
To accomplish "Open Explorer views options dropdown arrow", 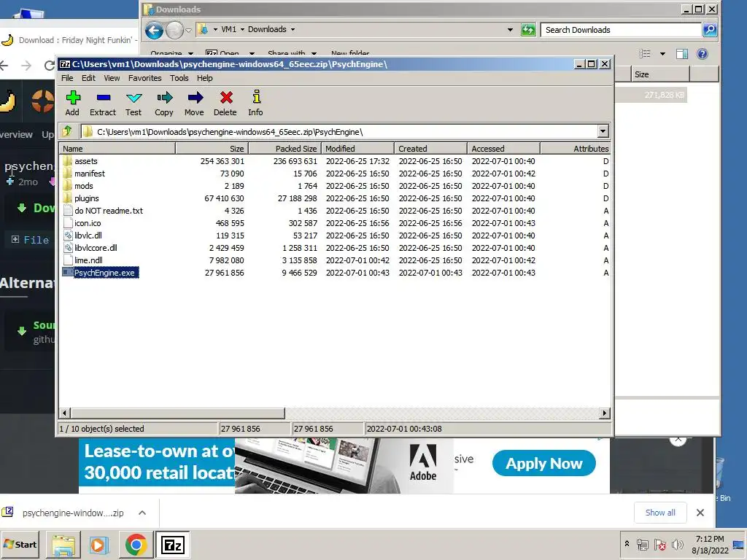I will tap(662, 54).
